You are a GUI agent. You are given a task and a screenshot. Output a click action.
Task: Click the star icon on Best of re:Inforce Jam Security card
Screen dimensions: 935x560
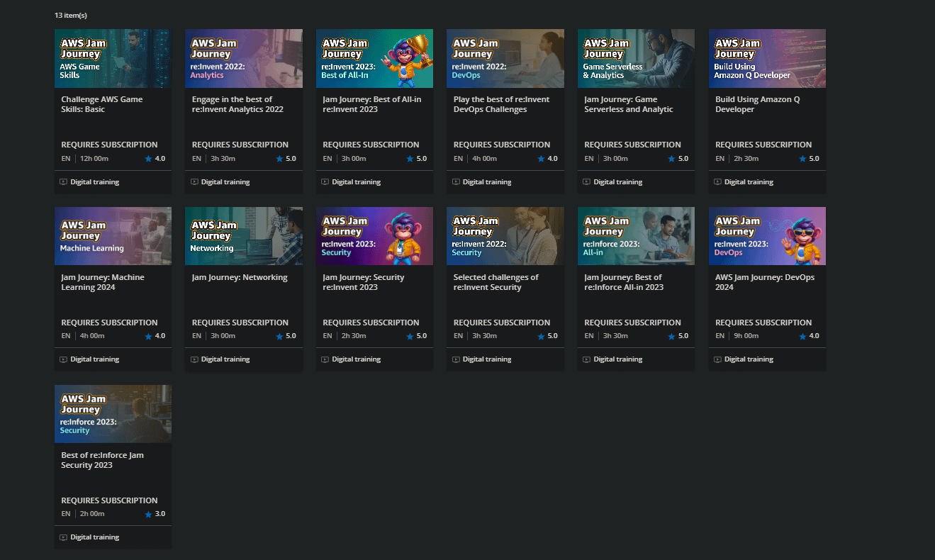pos(148,515)
